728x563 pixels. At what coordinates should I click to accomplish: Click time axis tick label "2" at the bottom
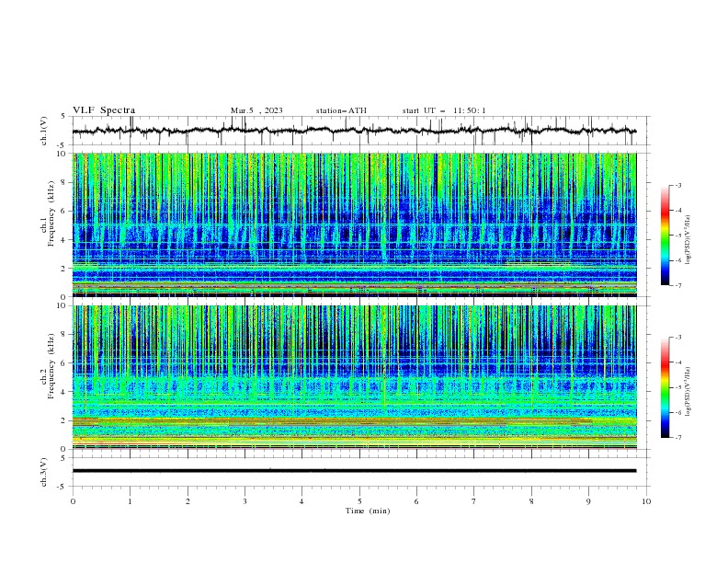(x=188, y=501)
